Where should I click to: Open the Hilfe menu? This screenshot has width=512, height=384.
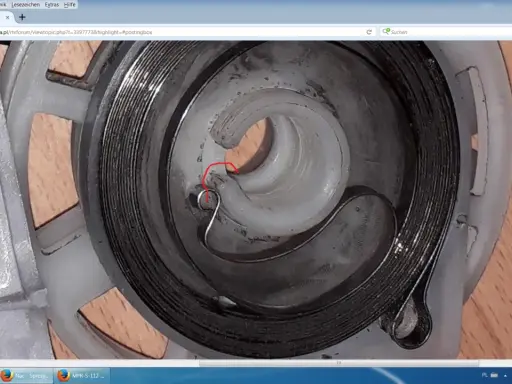(x=70, y=5)
